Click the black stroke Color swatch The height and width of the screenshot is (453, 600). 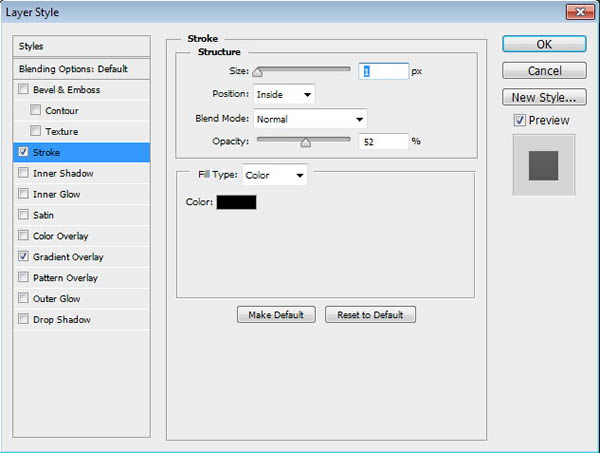click(x=236, y=202)
